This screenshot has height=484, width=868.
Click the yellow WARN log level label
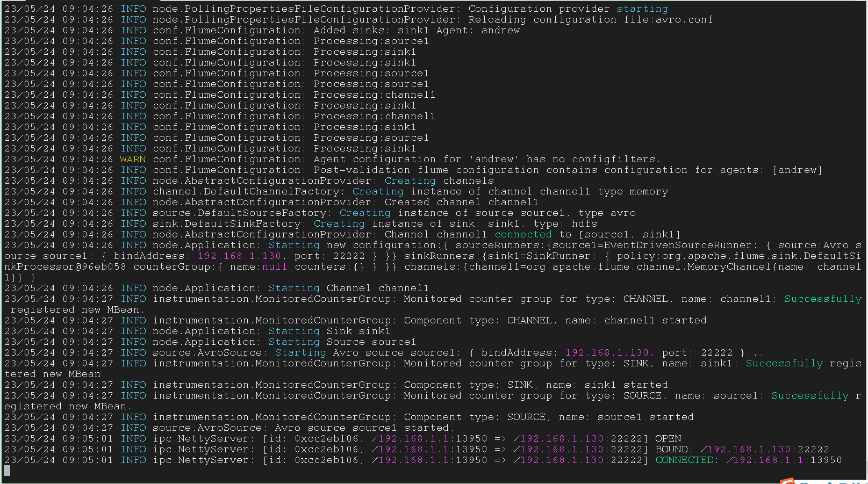coord(133,159)
